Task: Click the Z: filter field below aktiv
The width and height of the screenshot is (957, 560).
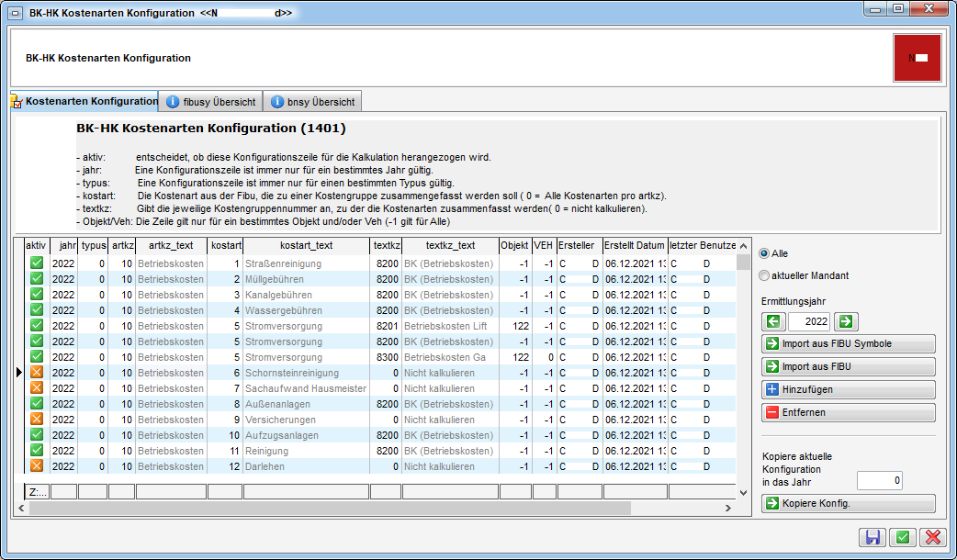Action: (x=38, y=492)
